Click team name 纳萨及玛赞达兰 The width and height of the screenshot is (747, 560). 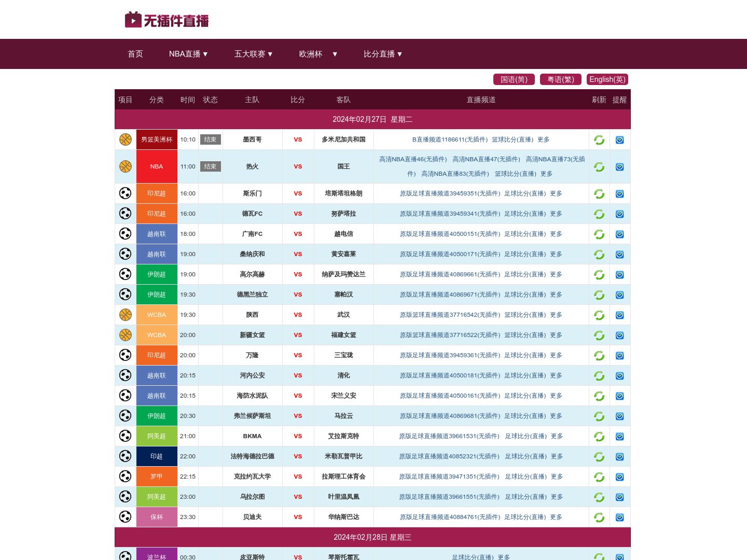(x=343, y=274)
